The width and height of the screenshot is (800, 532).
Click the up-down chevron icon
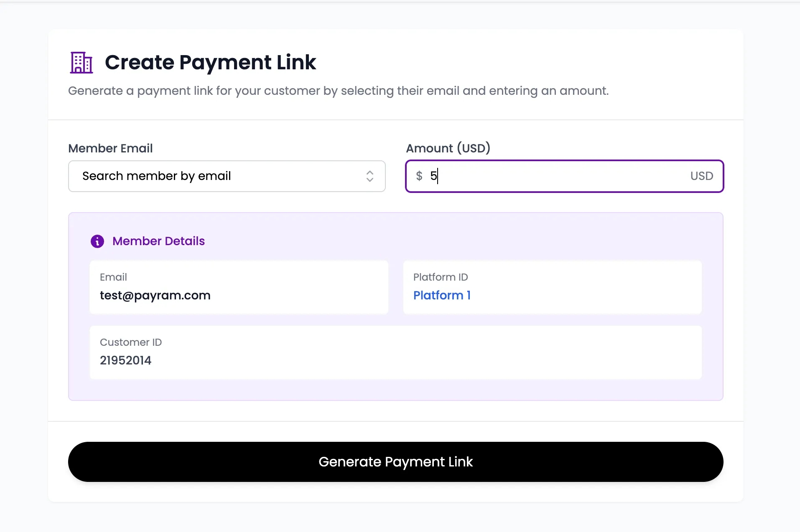coord(370,176)
